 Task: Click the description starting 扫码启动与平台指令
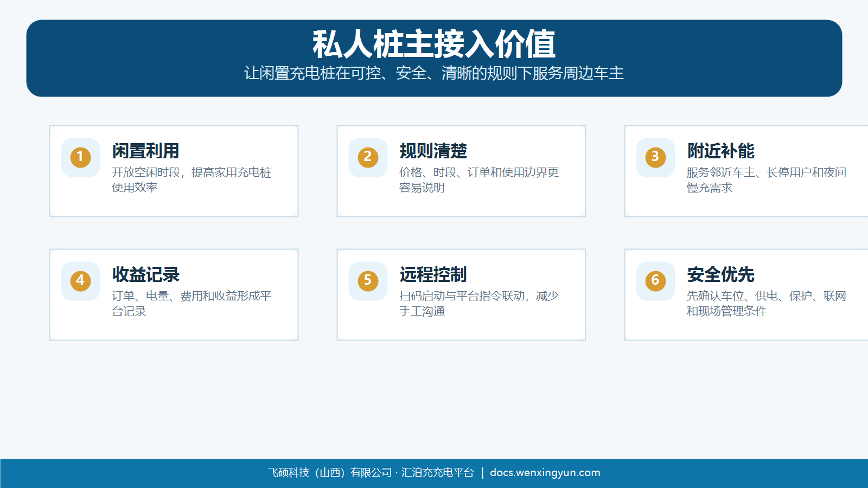pyautogui.click(x=479, y=304)
